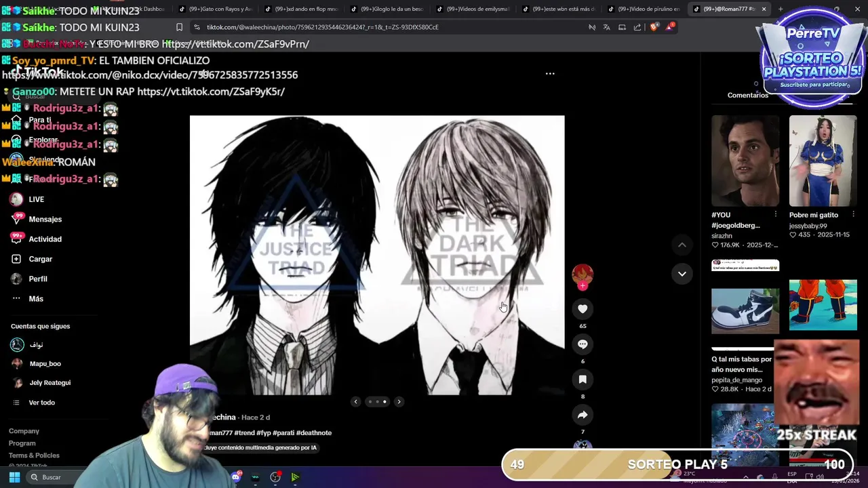Switch to 'xd ando en flop' tab
This screenshot has height=488, width=868.
tap(301, 9)
